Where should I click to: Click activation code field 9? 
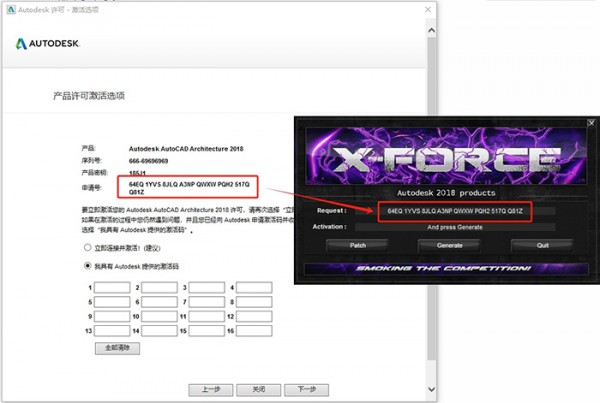(112, 316)
